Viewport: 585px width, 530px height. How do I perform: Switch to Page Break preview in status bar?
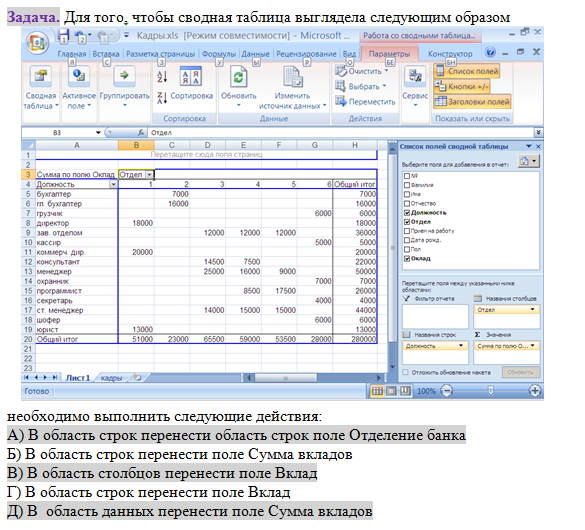tap(405, 391)
